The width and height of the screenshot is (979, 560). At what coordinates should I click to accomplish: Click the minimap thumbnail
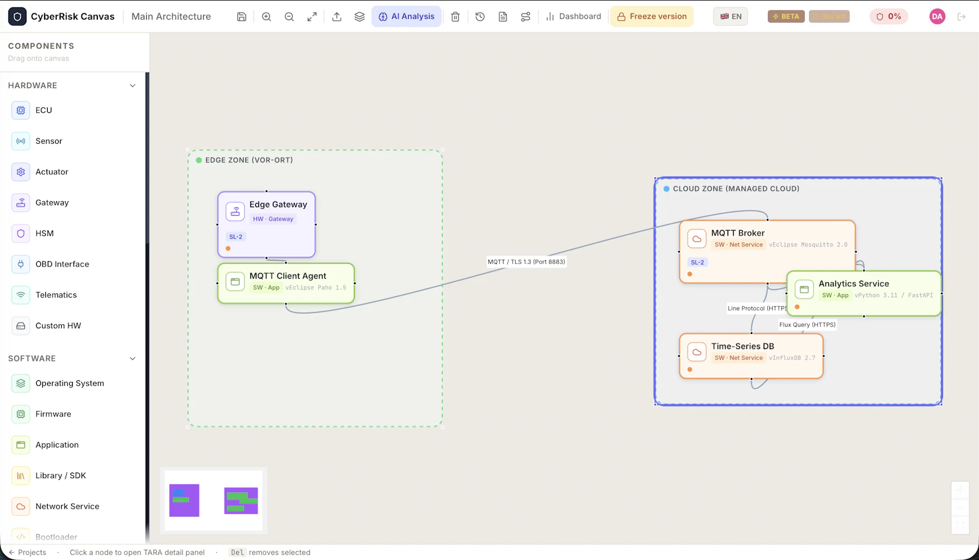click(214, 500)
